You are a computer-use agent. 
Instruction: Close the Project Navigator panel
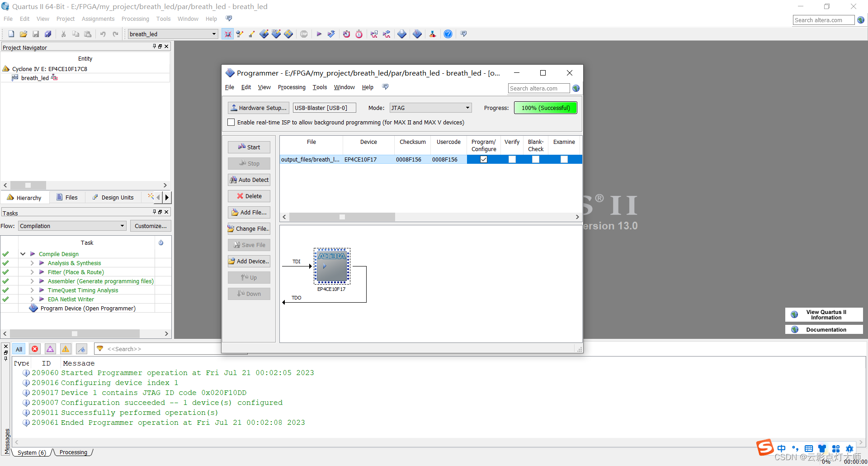point(166,46)
